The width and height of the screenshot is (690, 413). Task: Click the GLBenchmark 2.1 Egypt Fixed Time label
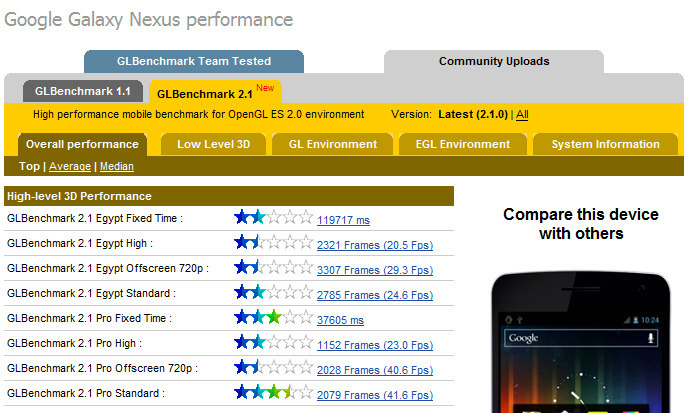[x=95, y=218]
